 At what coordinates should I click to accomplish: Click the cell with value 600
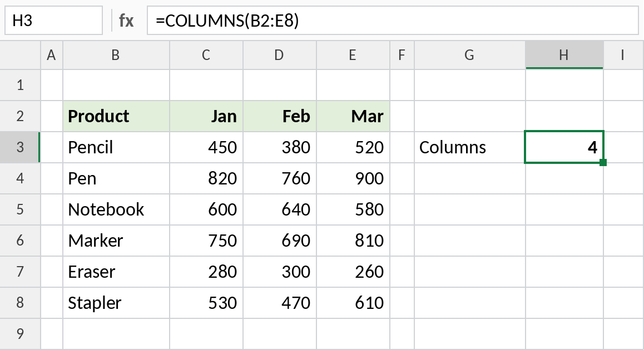click(206, 209)
